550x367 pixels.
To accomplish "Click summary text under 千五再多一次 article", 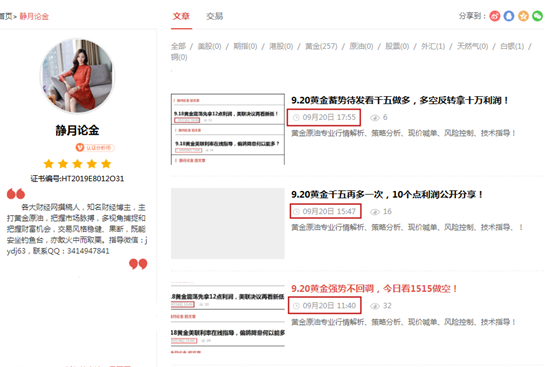I will [x=407, y=227].
